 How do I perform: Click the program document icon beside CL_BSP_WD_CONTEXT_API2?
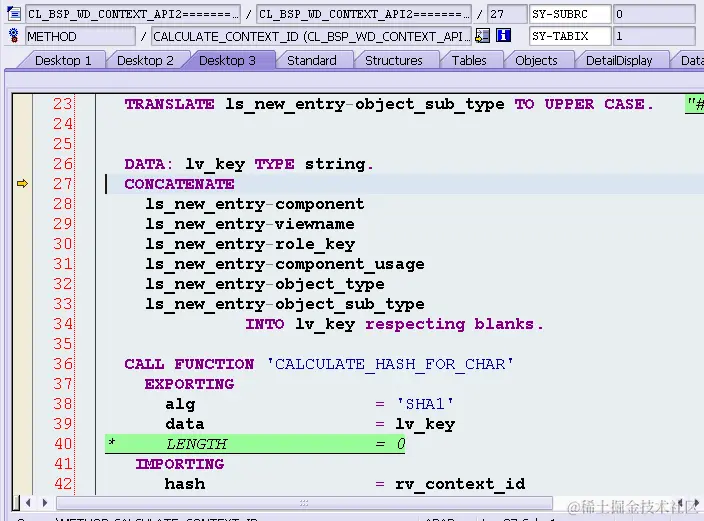[x=14, y=14]
